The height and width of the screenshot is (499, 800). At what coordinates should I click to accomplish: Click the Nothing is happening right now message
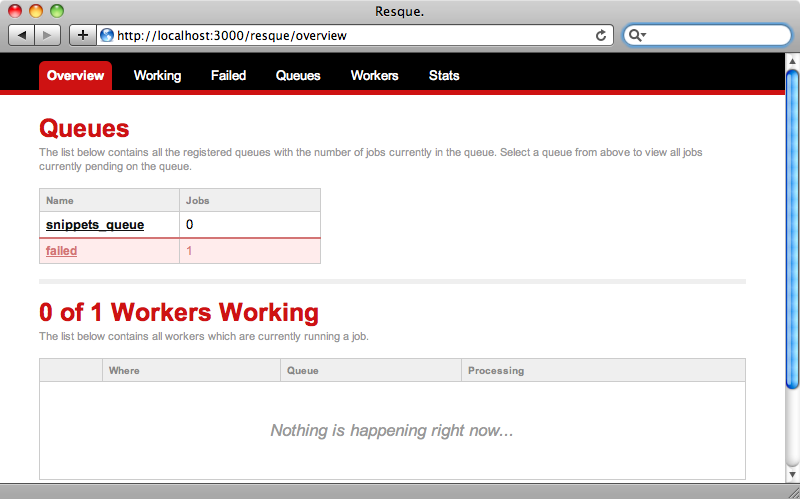click(392, 430)
